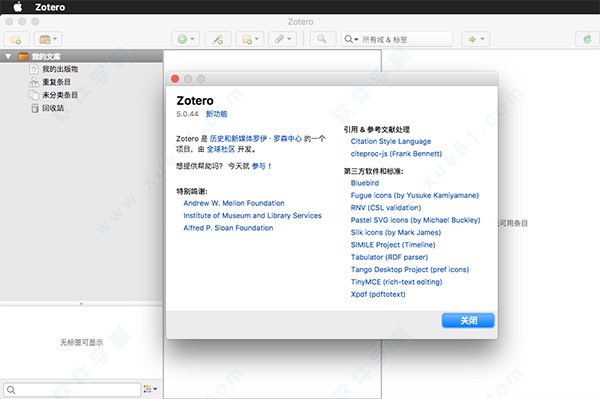Open 回收站 trash in the sidebar

click(x=53, y=108)
